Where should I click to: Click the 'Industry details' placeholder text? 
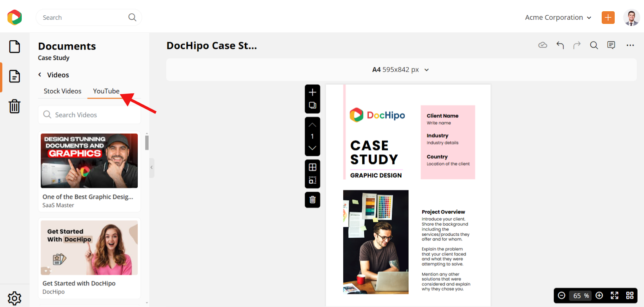[442, 143]
